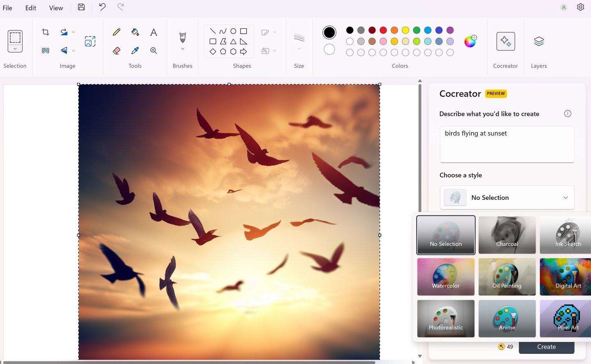Select the Text tool
The height and width of the screenshot is (364, 591).
pyautogui.click(x=153, y=32)
